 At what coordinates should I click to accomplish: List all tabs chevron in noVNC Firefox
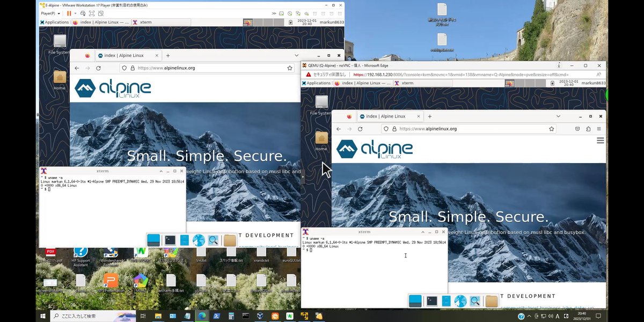pos(558,116)
